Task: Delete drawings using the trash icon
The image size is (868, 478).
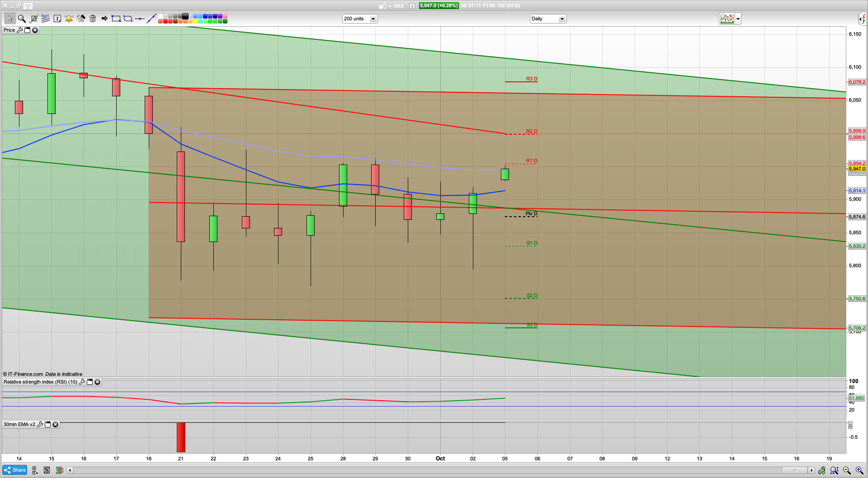Action: 93,19
